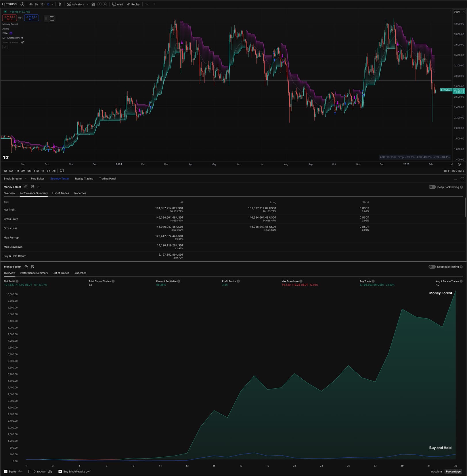Viewport: 467px width, 476px height.
Task: Enable the Drawdown checkbox
Action: coord(30,471)
